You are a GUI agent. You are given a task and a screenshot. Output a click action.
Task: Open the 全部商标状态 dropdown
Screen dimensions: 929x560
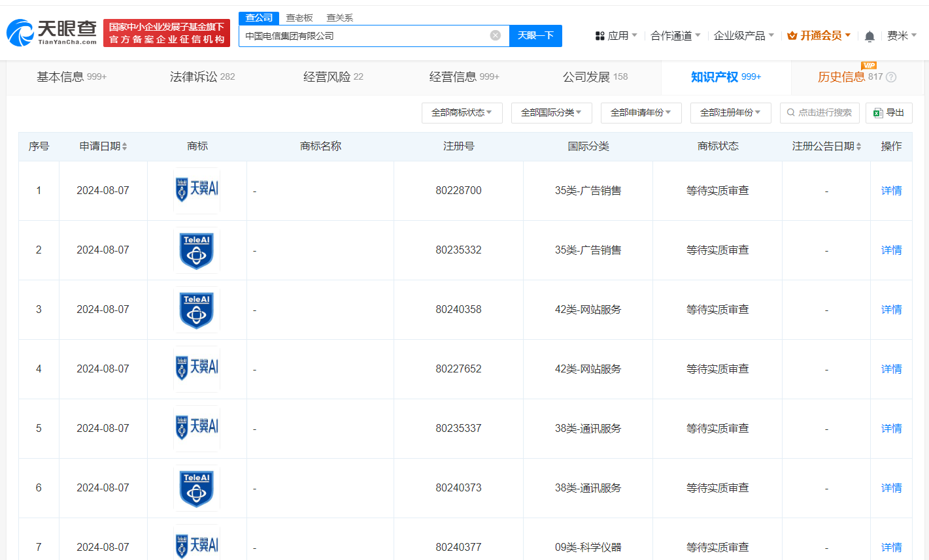462,112
